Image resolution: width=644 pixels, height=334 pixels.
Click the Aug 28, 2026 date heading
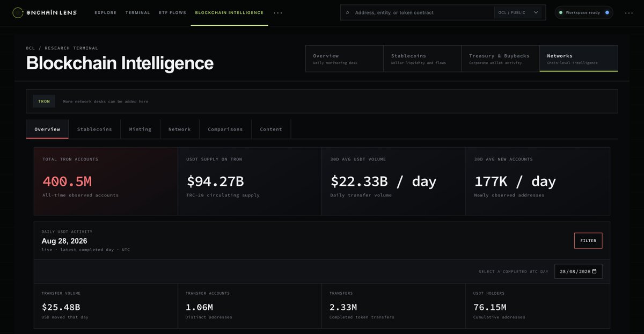click(x=64, y=241)
